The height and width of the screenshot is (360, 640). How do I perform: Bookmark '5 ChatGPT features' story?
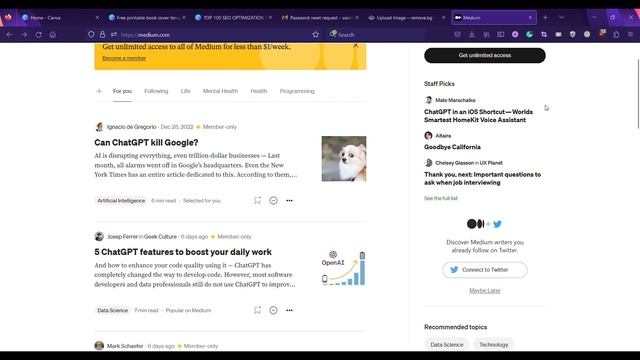pyautogui.click(x=257, y=310)
